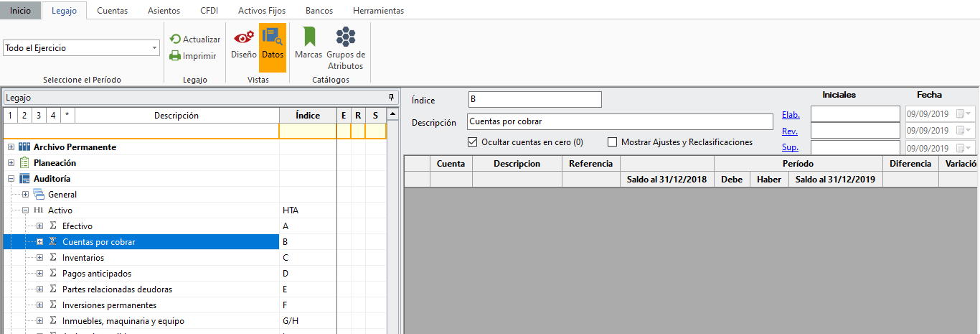Viewport: 980px width, 334px height.
Task: Click the Descripción text field
Action: pos(619,122)
